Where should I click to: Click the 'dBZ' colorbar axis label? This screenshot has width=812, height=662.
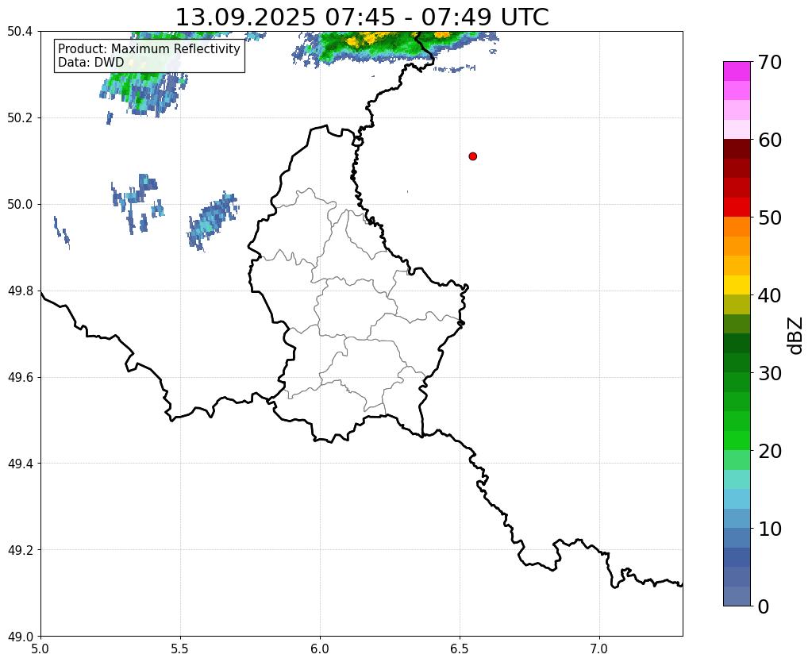tap(796, 336)
